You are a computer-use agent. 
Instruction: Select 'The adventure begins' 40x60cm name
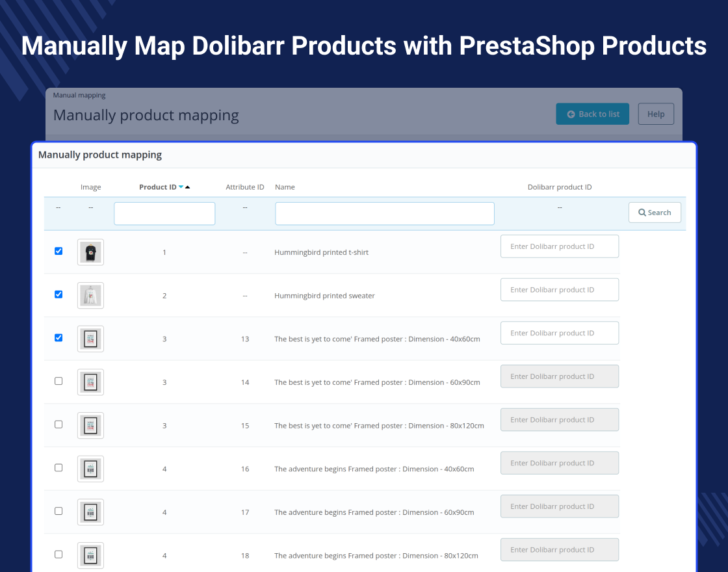pos(374,469)
